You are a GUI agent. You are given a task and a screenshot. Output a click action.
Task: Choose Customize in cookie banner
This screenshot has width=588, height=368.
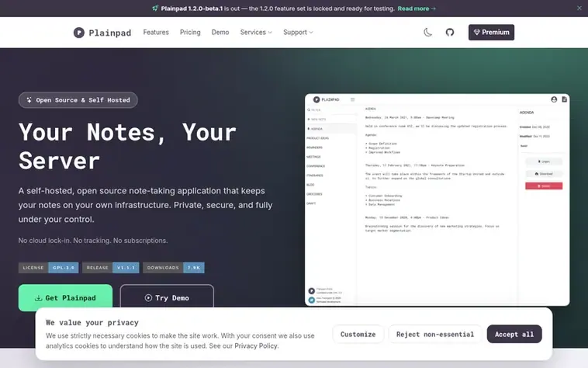pos(358,334)
